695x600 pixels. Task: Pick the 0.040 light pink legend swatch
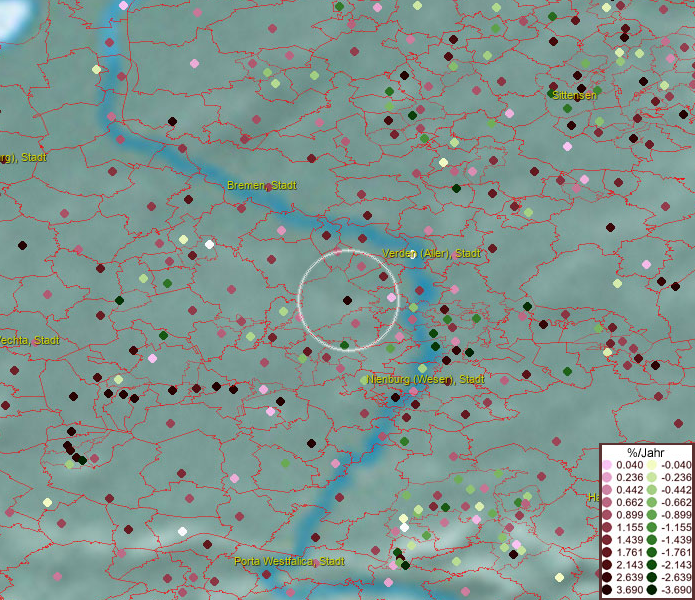[608, 465]
